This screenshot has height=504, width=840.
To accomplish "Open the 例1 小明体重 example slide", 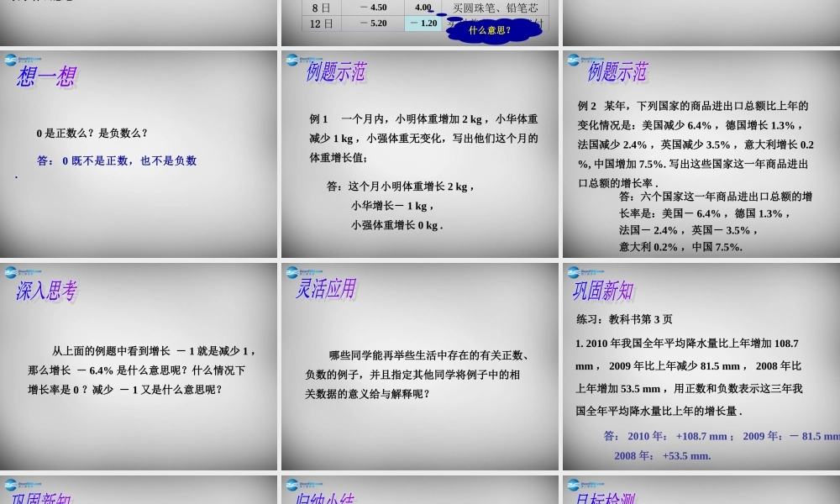I will coord(419,155).
